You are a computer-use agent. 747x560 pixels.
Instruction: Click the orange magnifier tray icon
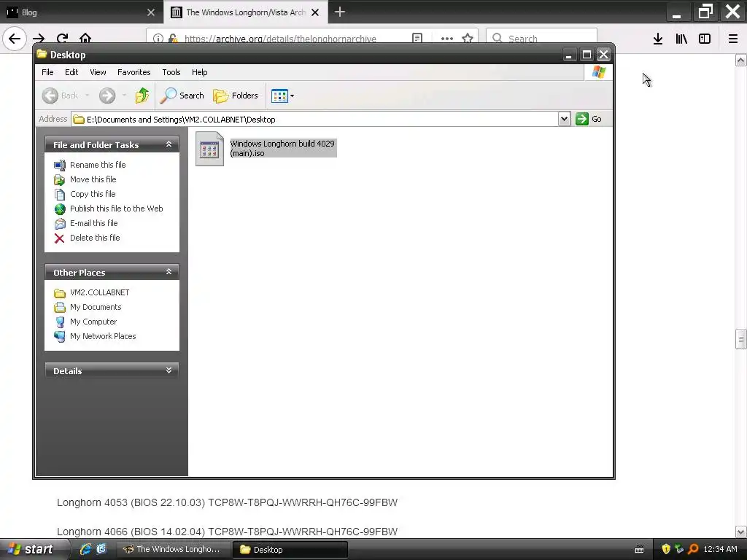694,549
